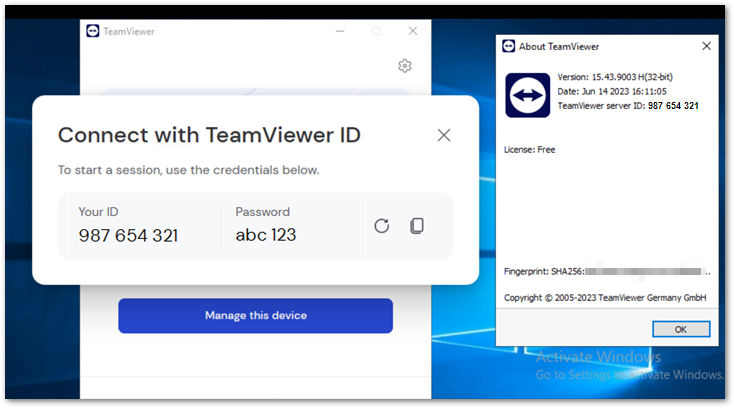Click the About TeamViewer title bar icon

508,46
